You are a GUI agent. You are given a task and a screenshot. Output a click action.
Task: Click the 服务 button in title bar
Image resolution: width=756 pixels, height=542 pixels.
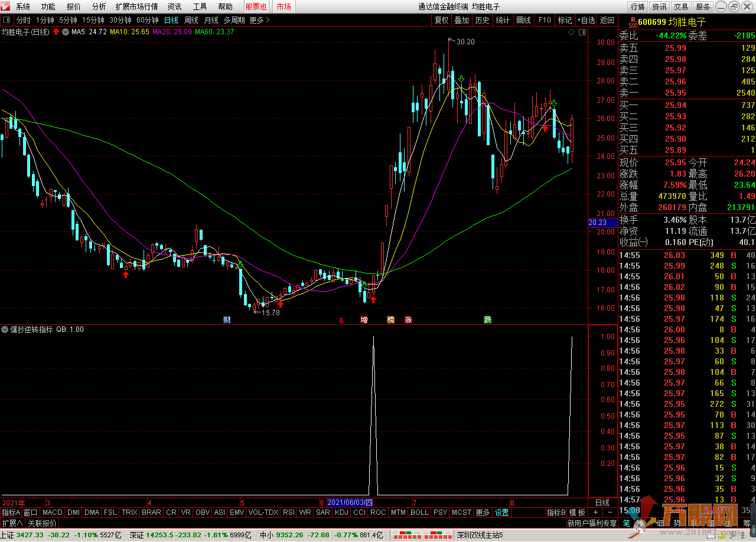703,7
